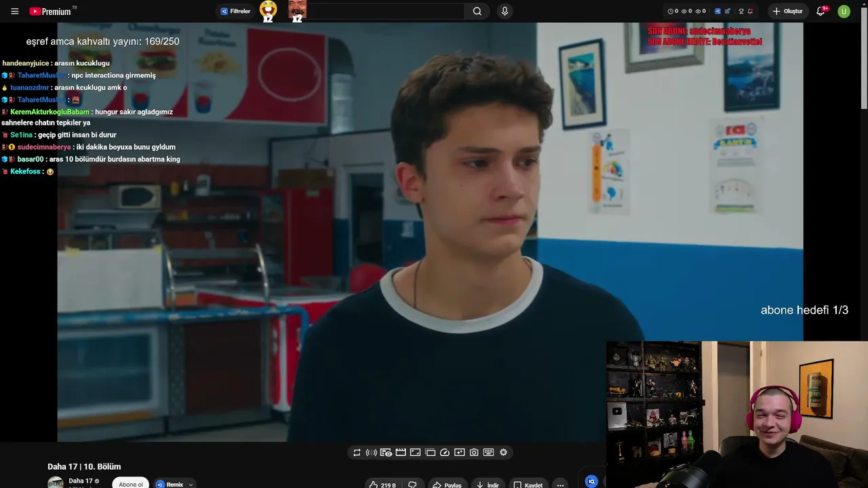Click chat username basar00
Image resolution: width=868 pixels, height=488 pixels.
(31, 159)
